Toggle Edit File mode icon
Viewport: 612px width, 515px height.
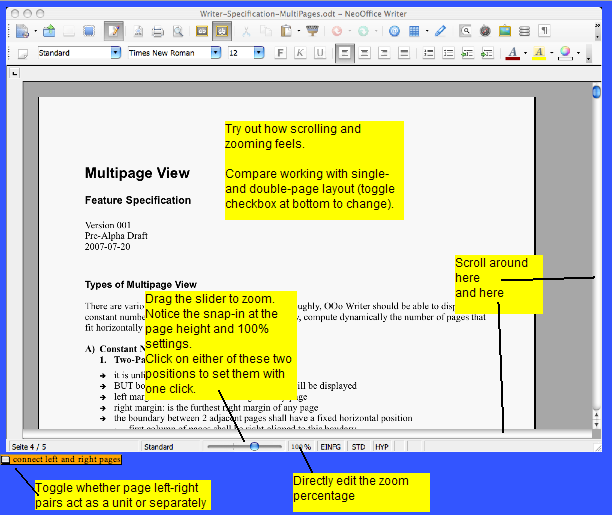pos(113,31)
